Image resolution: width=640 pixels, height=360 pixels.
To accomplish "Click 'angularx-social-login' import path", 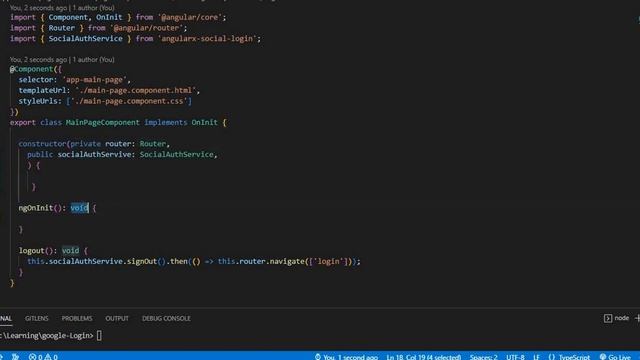I will [207, 38].
